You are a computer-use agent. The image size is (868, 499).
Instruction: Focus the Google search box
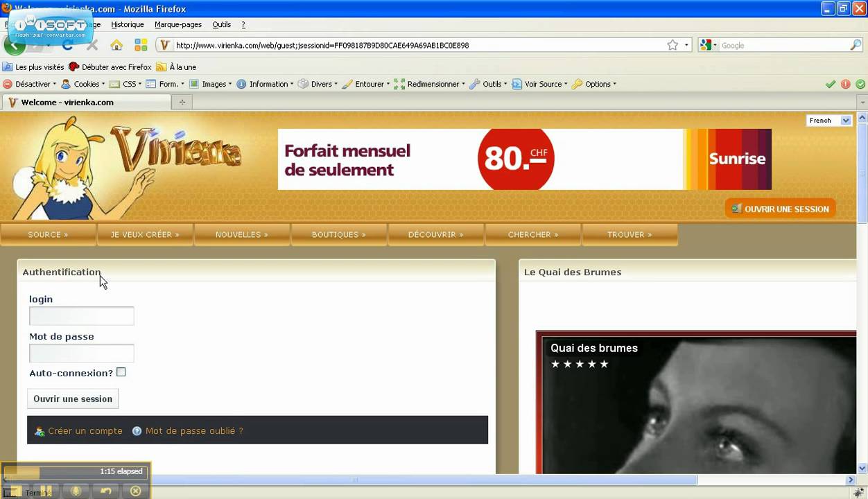point(783,45)
